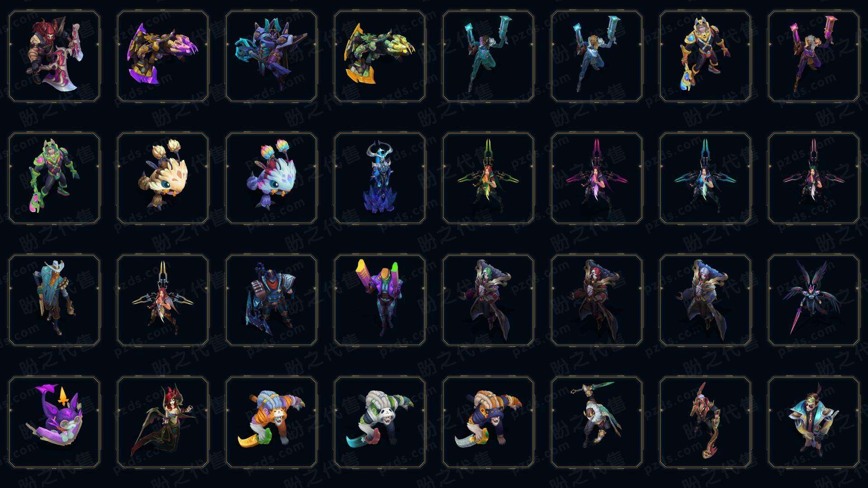
Task: Select the purple and gold scorpion mech skin
Action: coord(163,56)
